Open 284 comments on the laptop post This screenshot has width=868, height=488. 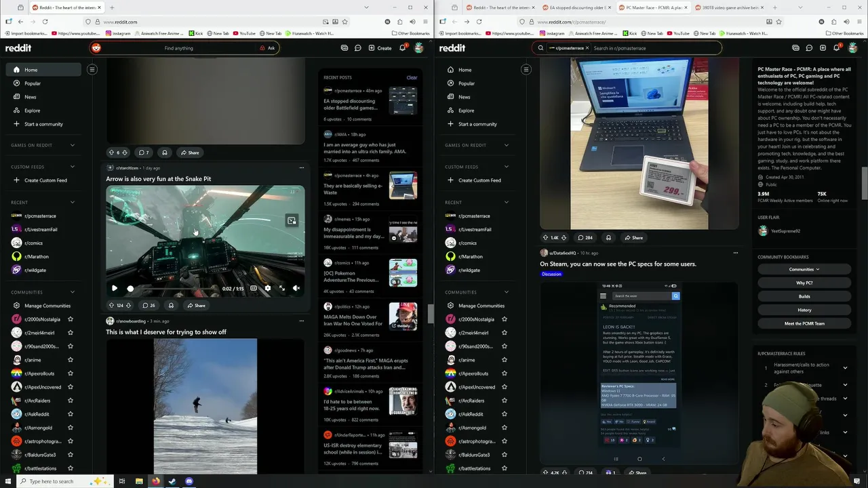tap(585, 238)
